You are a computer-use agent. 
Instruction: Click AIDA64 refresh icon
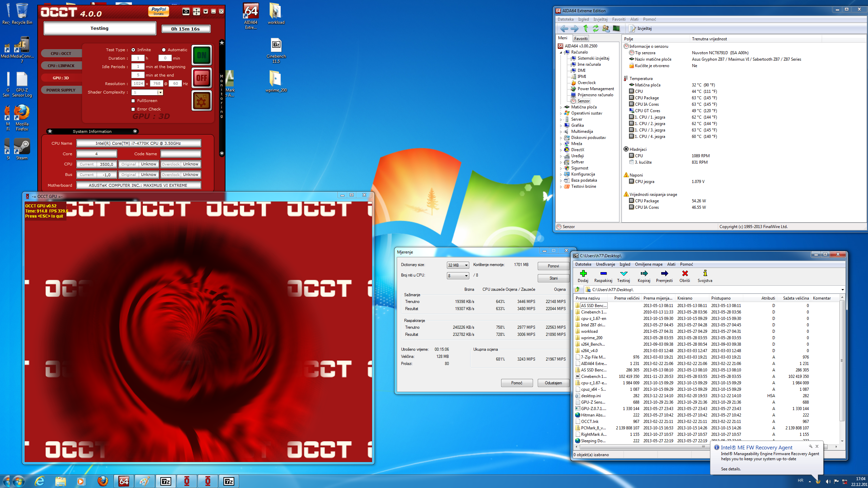pyautogui.click(x=596, y=28)
